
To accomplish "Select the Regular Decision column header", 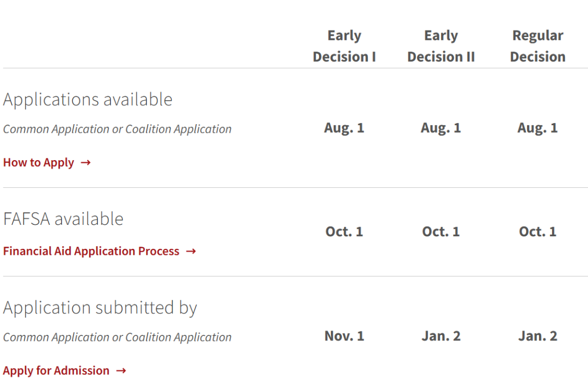I will (x=538, y=46).
